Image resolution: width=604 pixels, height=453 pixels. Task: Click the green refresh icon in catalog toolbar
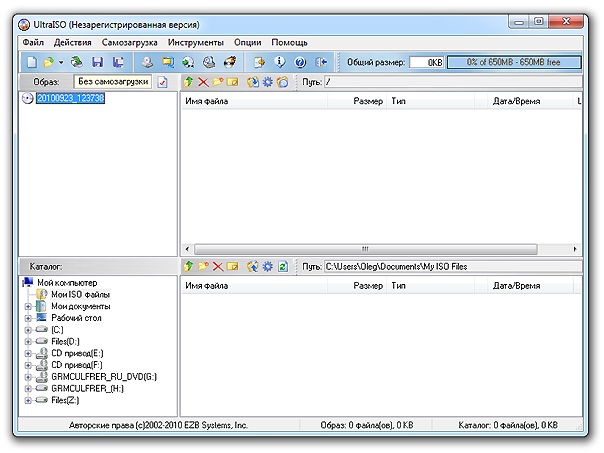(x=283, y=266)
